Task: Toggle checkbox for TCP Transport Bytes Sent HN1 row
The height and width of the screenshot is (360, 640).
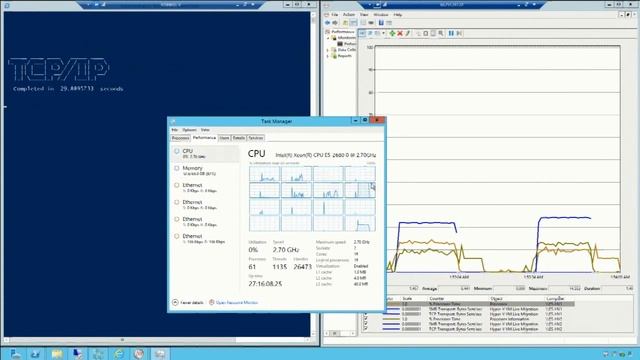Action: (x=366, y=314)
